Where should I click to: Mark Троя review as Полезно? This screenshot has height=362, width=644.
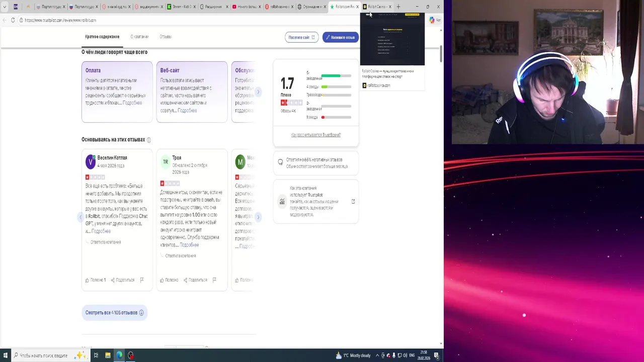169,280
